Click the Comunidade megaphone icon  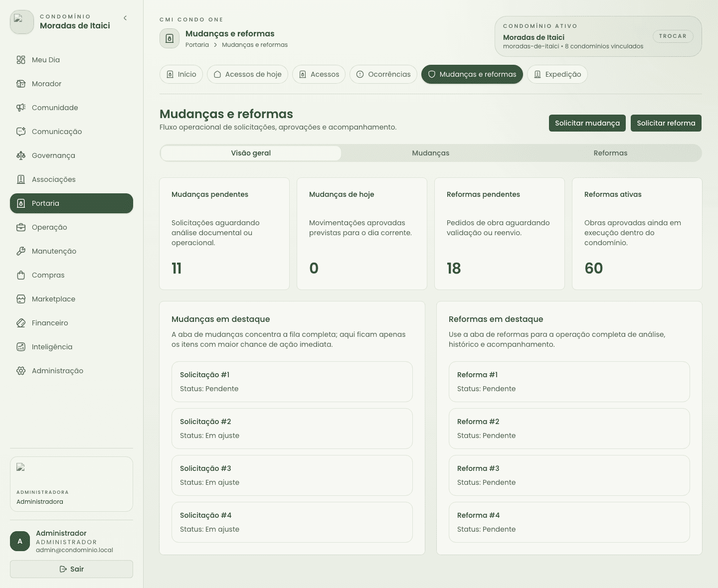tap(21, 108)
